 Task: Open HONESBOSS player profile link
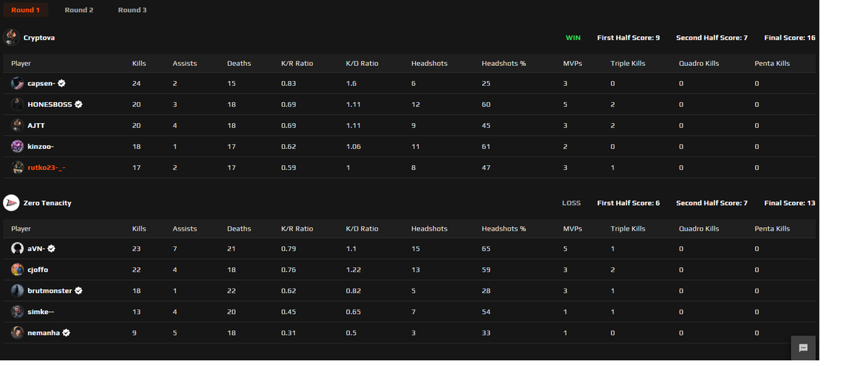[x=50, y=105]
